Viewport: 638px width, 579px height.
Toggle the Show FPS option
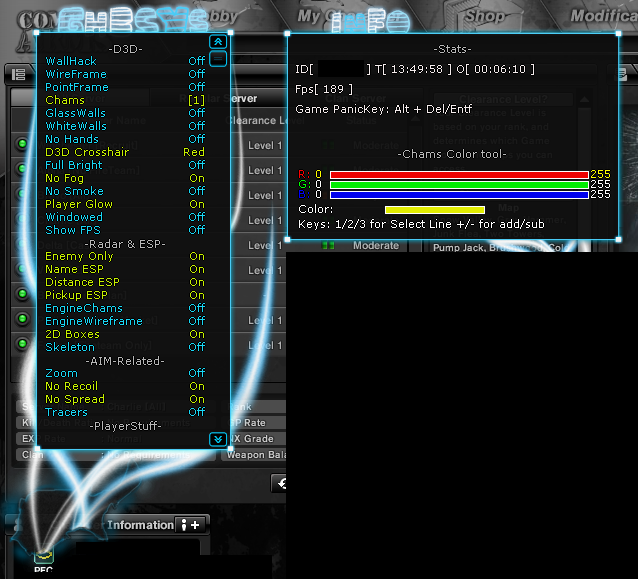[x=125, y=230]
